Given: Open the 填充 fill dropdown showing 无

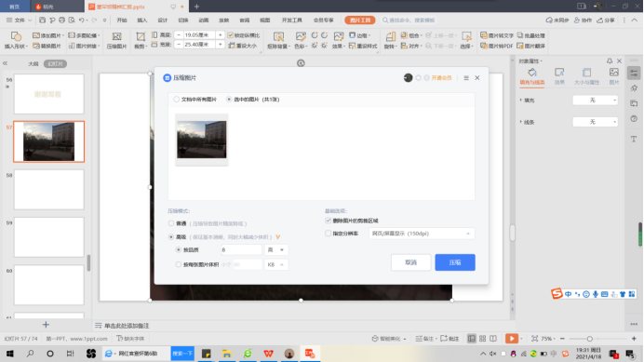Looking at the screenshot, I should click(x=595, y=101).
